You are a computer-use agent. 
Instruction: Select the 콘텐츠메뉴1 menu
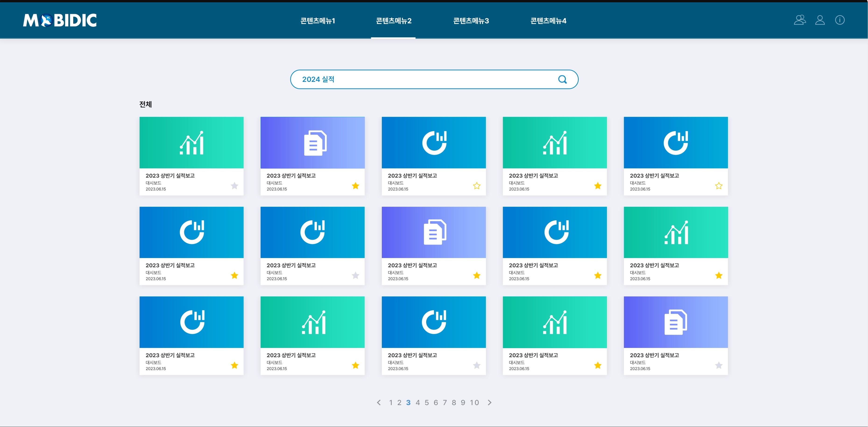tap(317, 21)
